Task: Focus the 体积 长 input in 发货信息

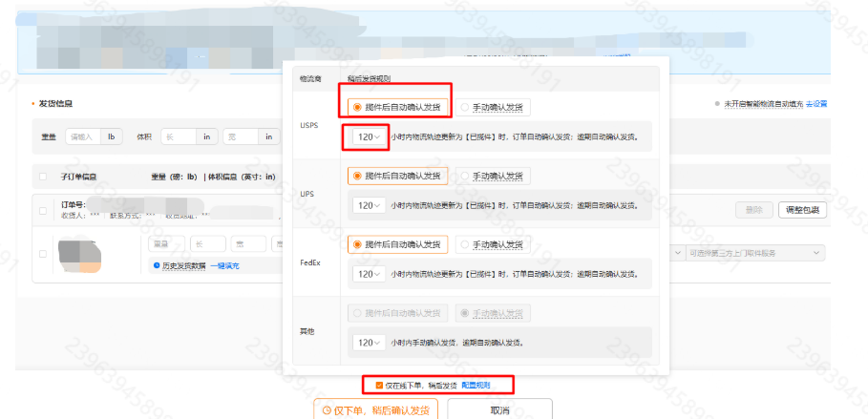Action: [179, 136]
